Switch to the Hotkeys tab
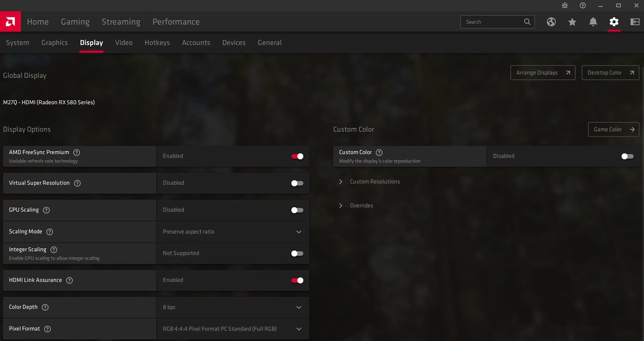This screenshot has width=644, height=341. (157, 43)
